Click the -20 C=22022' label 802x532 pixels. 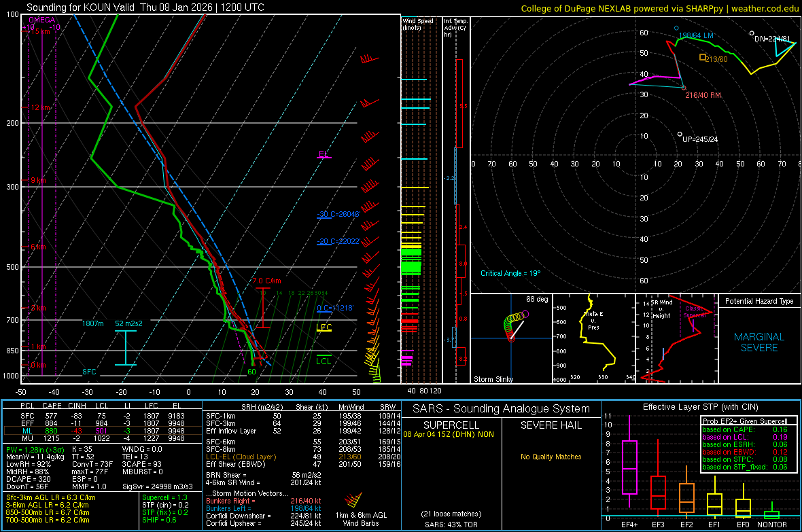point(338,241)
